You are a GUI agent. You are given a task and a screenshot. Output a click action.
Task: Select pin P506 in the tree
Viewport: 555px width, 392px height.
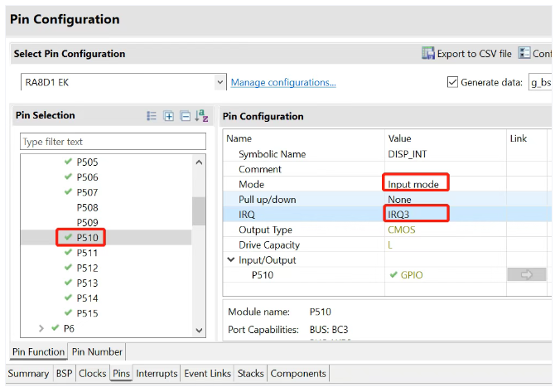87,177
